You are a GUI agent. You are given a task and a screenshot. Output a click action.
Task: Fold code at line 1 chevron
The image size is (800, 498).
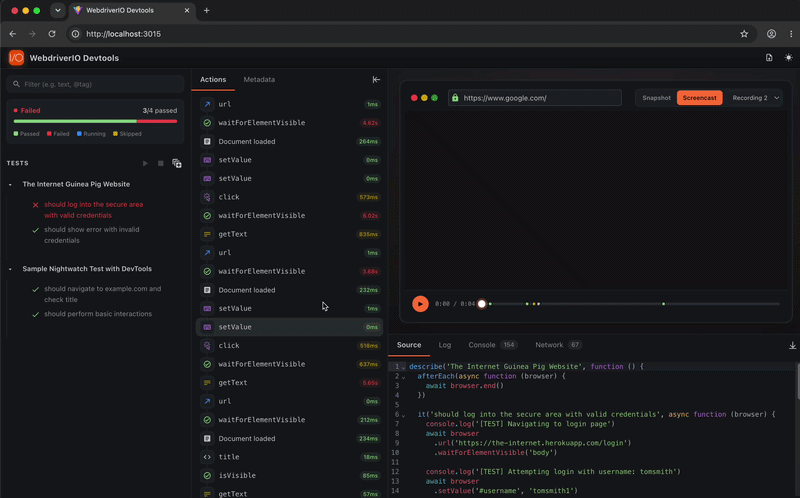pos(403,367)
